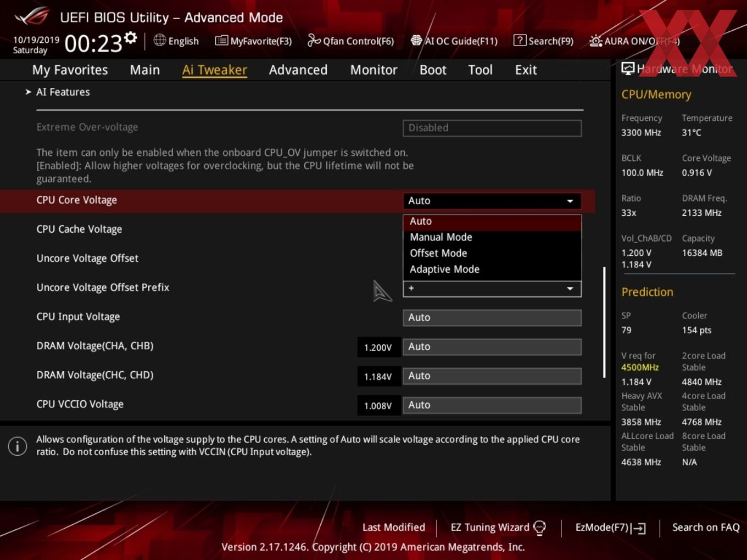
Task: Click the EzMode exit arrow icon
Action: 638,528
